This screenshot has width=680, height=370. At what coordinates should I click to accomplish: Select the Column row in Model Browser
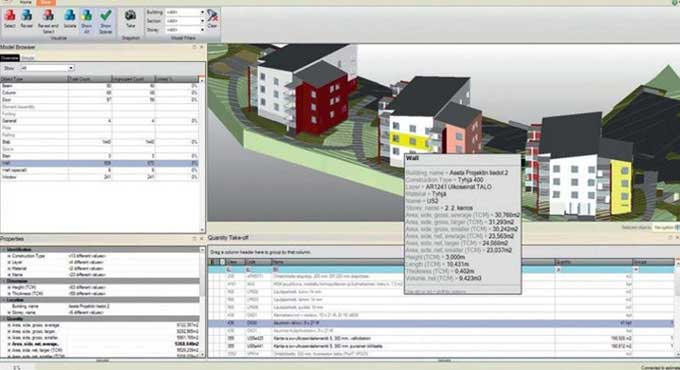click(x=99, y=93)
